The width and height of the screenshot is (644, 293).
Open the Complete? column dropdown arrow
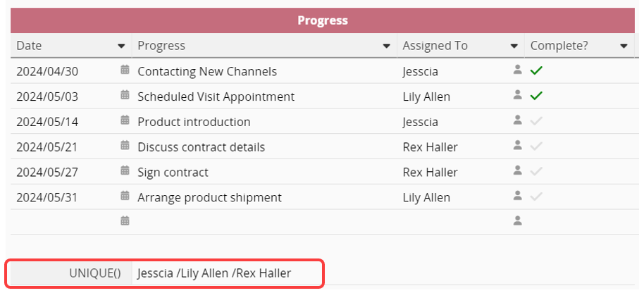pos(624,46)
